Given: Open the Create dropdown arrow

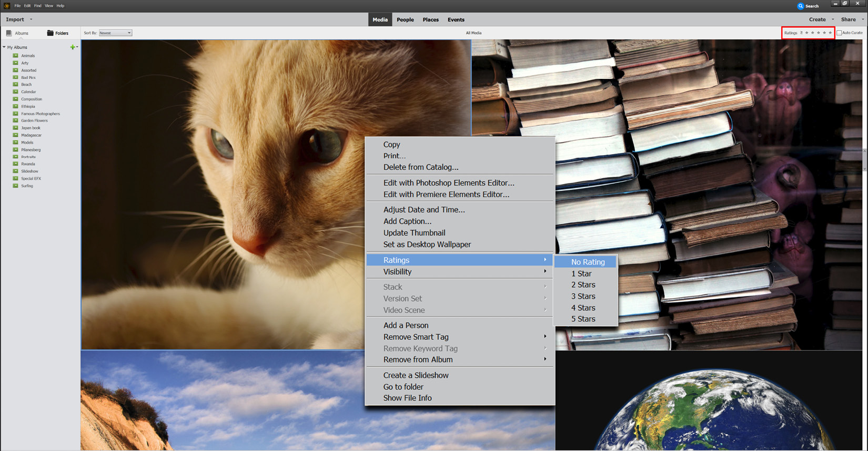Looking at the screenshot, I should click(833, 19).
